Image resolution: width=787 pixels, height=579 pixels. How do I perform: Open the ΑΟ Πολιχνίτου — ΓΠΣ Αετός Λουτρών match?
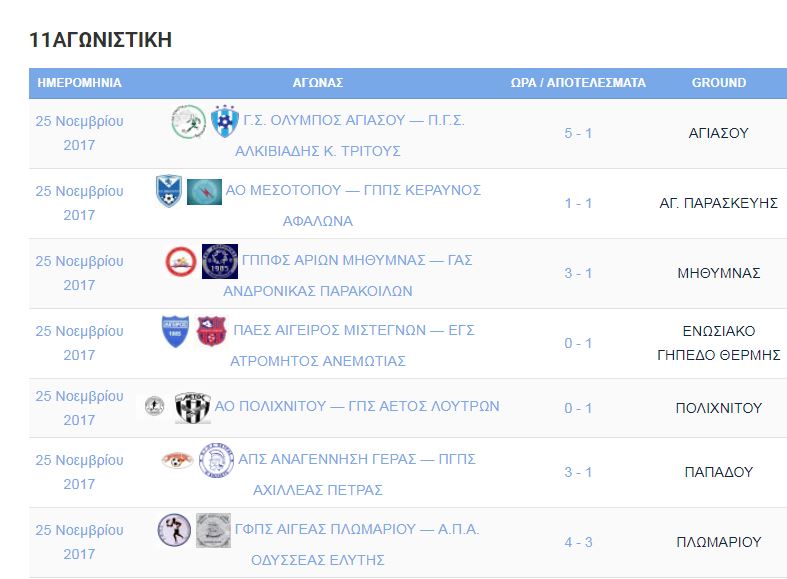click(x=357, y=406)
